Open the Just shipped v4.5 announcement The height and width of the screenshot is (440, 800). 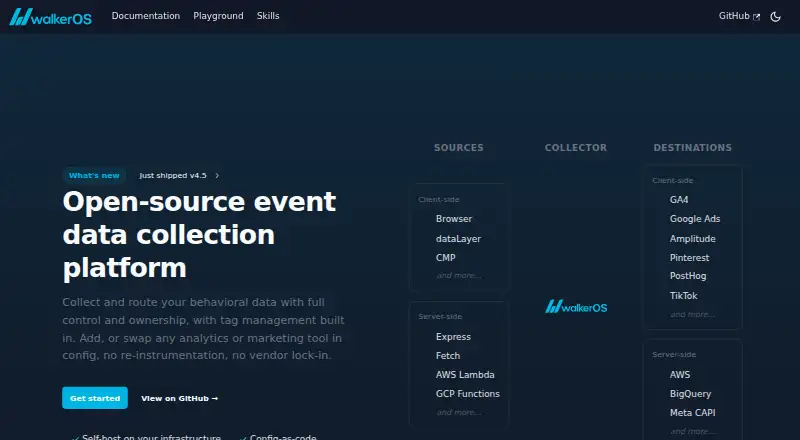click(173, 176)
